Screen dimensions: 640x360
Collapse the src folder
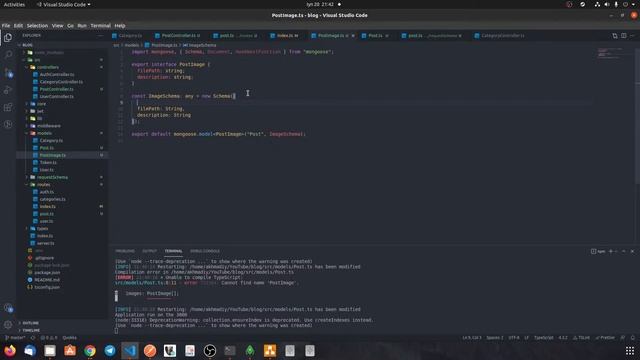pyautogui.click(x=37, y=60)
